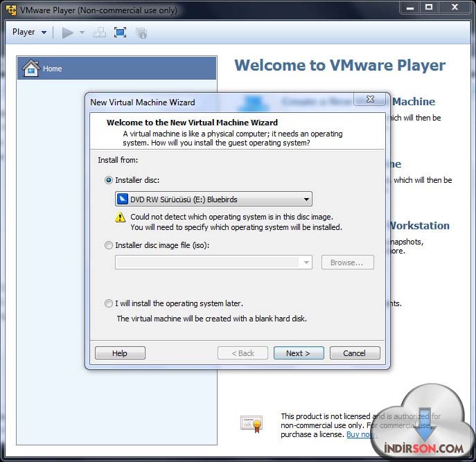
Task: Cancel the New Virtual Machine Wizard
Action: pyautogui.click(x=355, y=353)
